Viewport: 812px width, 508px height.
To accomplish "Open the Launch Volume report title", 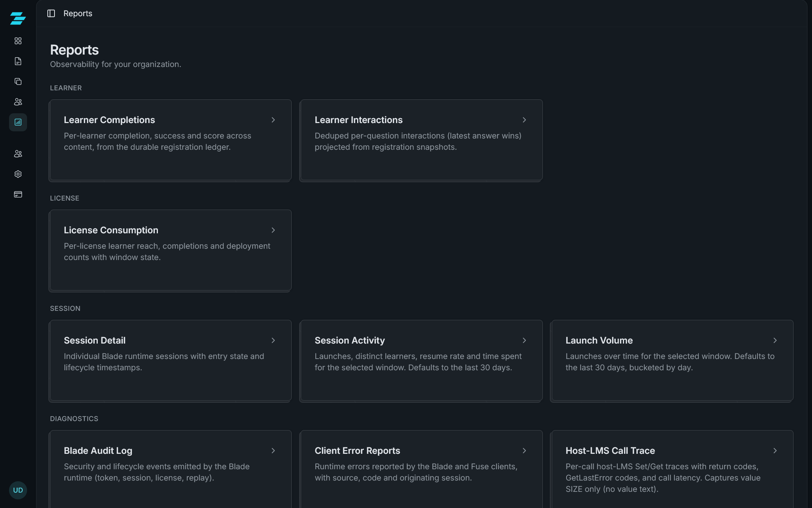I will (599, 341).
